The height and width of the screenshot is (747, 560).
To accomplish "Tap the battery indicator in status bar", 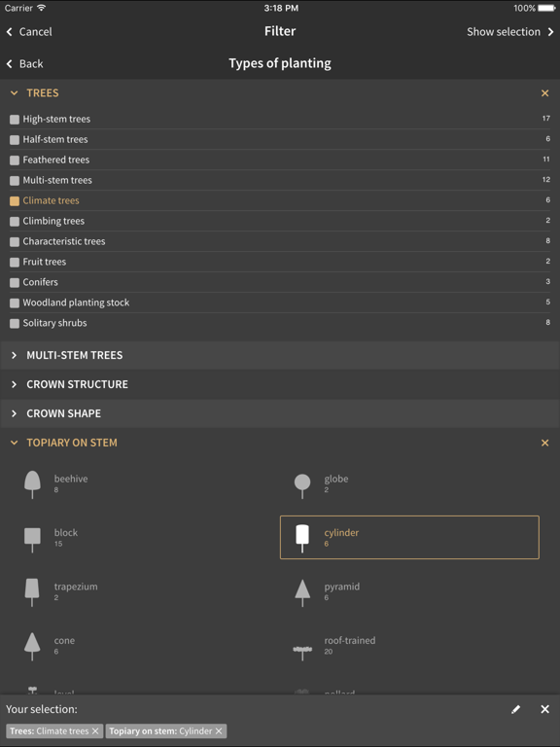I will tap(546, 8).
